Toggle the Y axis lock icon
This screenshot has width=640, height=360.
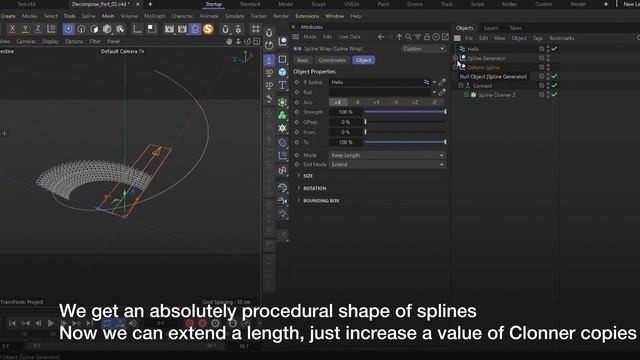click(x=25, y=29)
